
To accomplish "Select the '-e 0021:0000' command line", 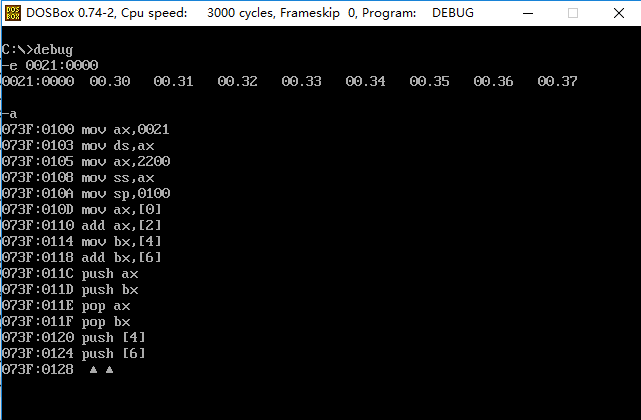I will tap(50, 65).
